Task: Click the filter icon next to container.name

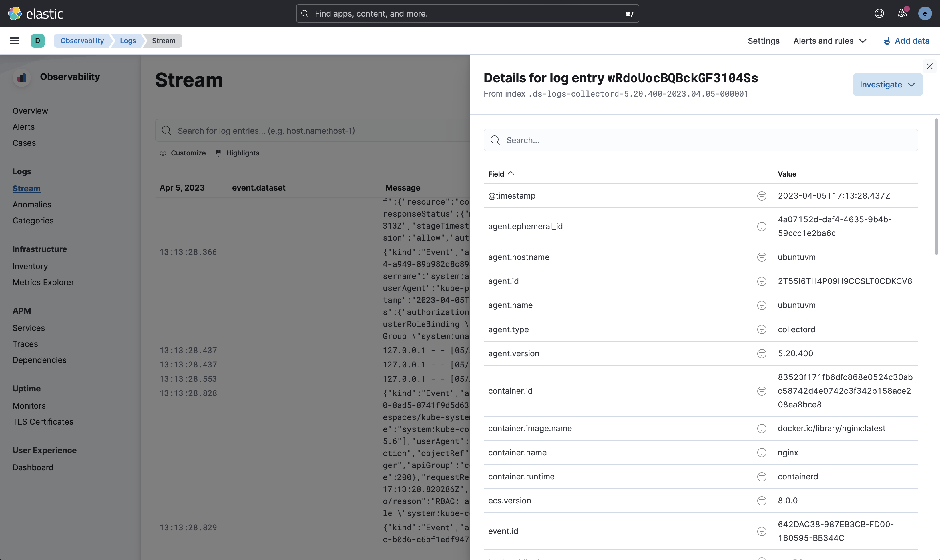Action: 761,452
